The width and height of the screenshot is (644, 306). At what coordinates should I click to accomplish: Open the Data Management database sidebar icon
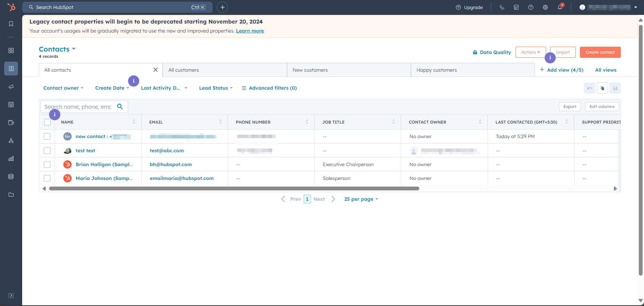[x=11, y=177]
